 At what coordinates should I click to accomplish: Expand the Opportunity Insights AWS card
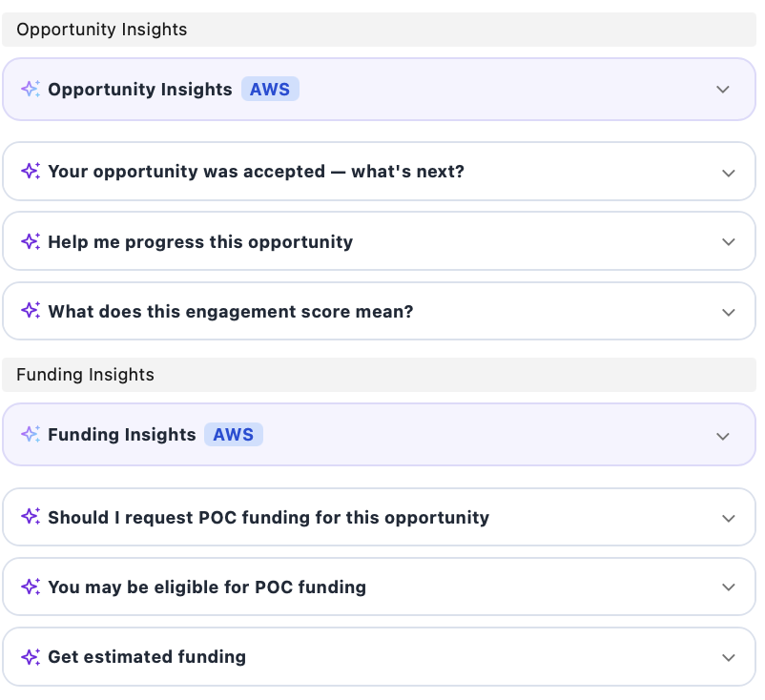point(723,89)
